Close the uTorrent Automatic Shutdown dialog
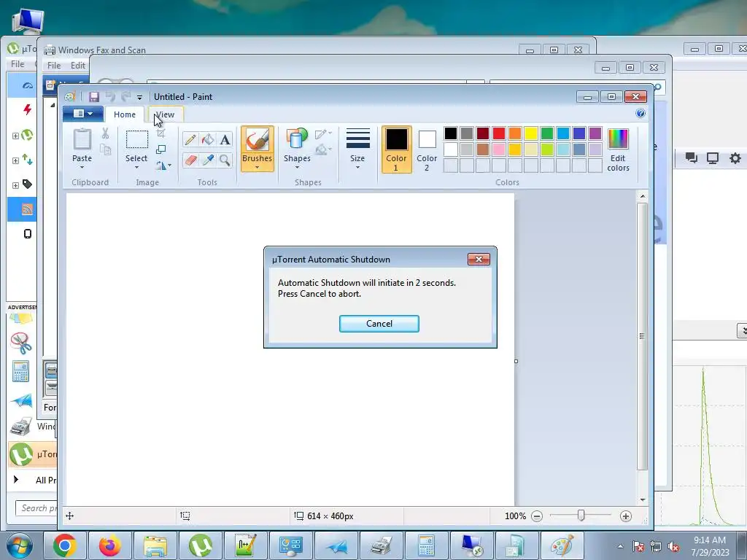This screenshot has width=747, height=560. pyautogui.click(x=479, y=259)
